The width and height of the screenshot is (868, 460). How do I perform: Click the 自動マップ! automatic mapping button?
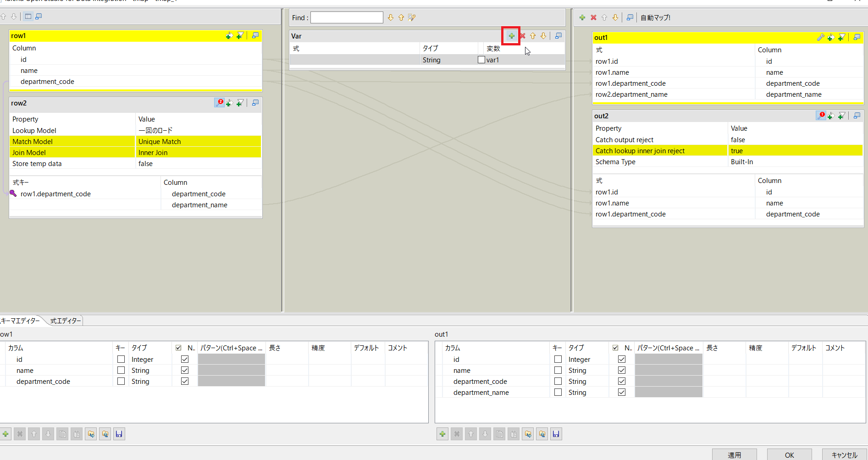click(x=656, y=17)
